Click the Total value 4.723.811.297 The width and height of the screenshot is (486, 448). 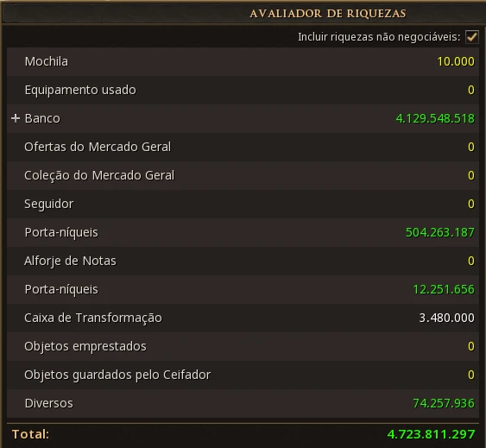[x=431, y=434]
